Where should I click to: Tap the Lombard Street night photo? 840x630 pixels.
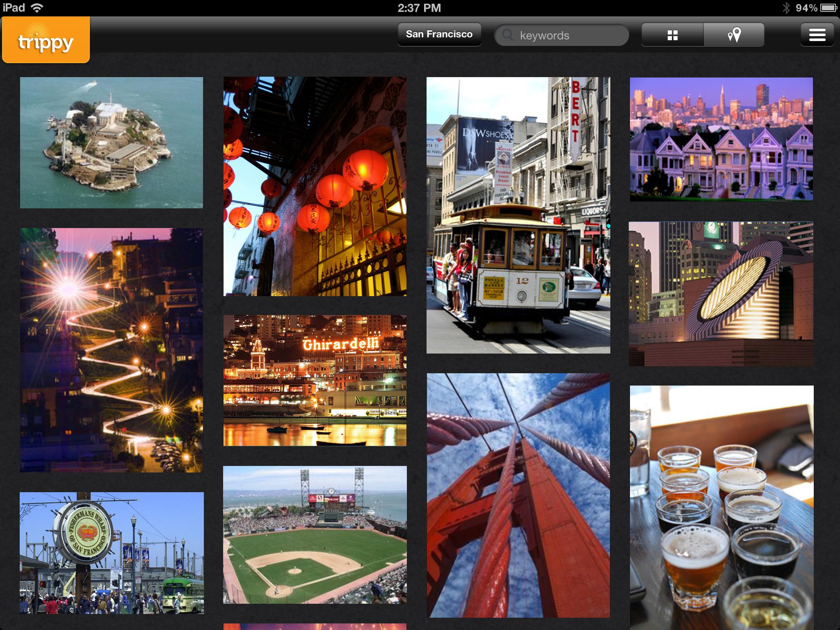pos(112,350)
